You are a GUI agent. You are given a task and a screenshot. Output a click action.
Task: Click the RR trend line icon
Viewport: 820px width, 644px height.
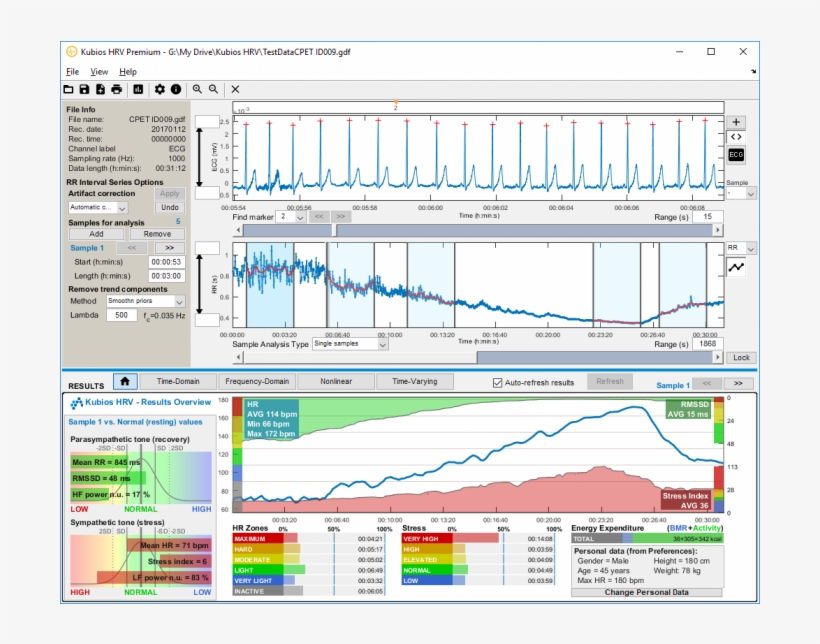pyautogui.click(x=736, y=268)
